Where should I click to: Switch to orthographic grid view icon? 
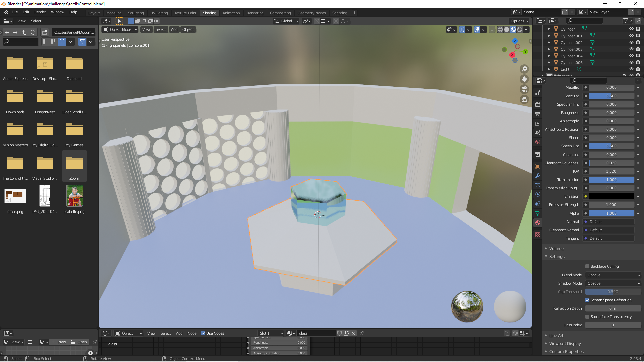524,99
